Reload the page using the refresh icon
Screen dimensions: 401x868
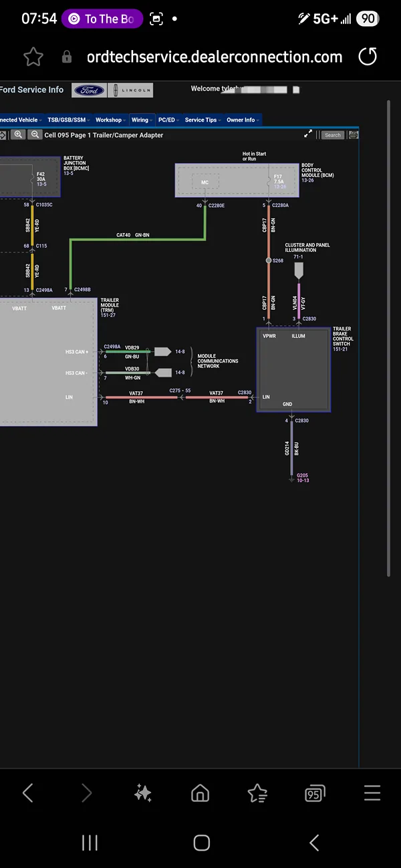(x=368, y=57)
